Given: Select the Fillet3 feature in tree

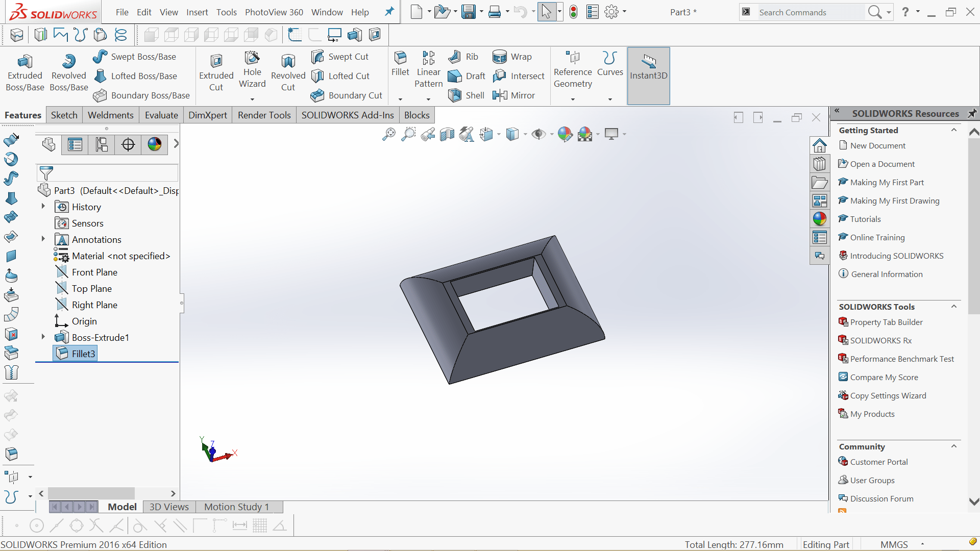Looking at the screenshot, I should click(x=75, y=354).
